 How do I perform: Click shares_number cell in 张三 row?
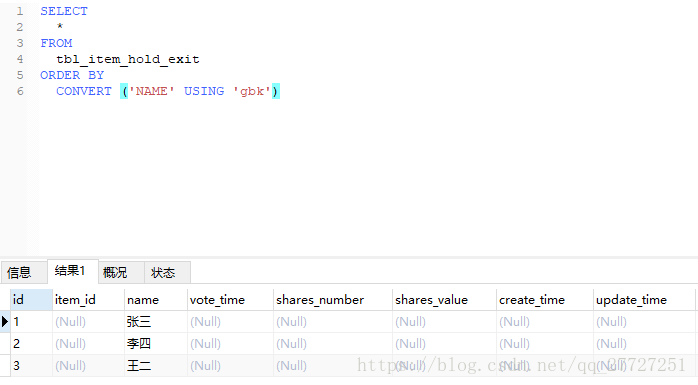coord(333,321)
